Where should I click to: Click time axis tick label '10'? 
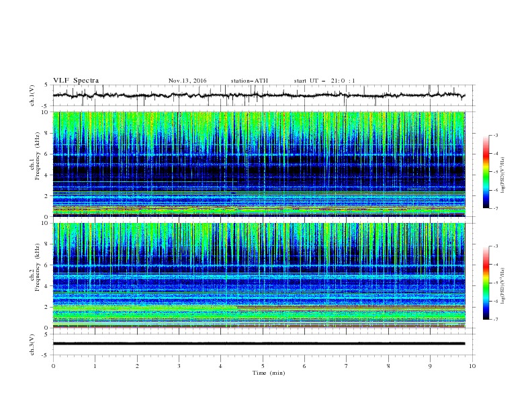tap(472, 366)
